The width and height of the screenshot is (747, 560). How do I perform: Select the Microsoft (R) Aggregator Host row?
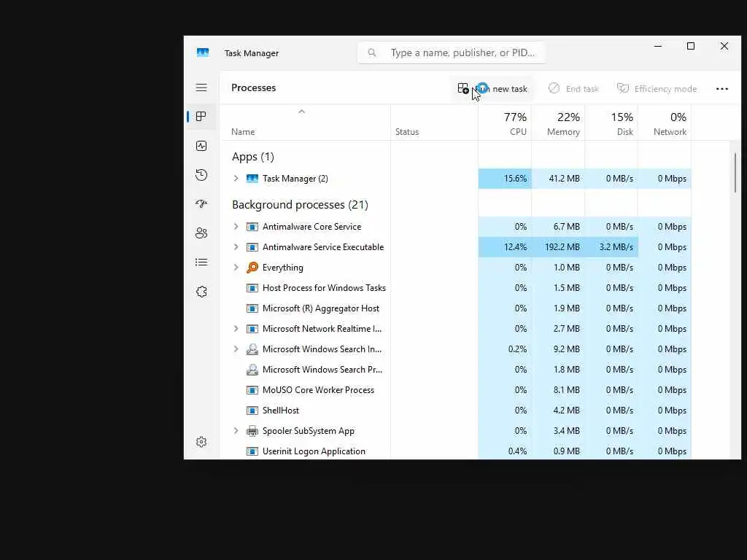coord(456,308)
